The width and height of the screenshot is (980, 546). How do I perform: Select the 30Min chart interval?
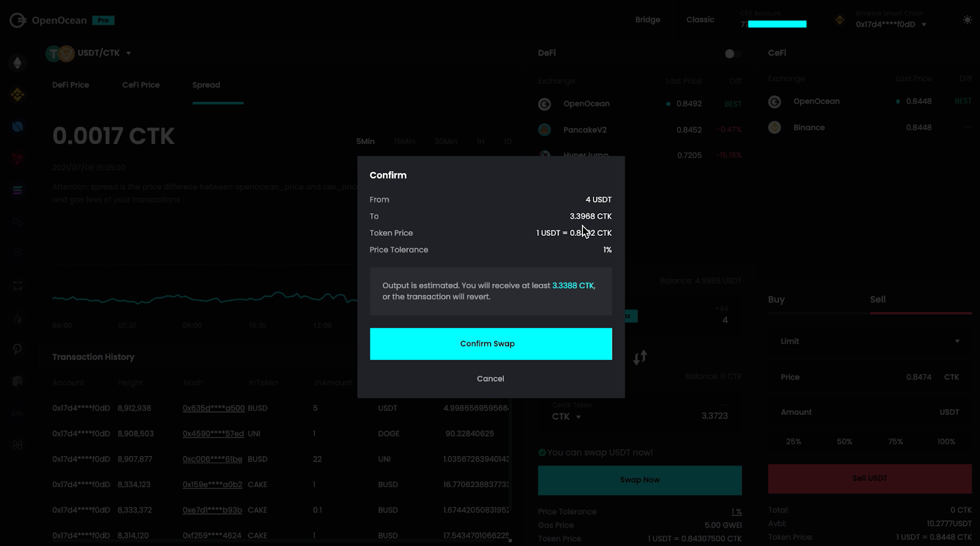(x=446, y=142)
